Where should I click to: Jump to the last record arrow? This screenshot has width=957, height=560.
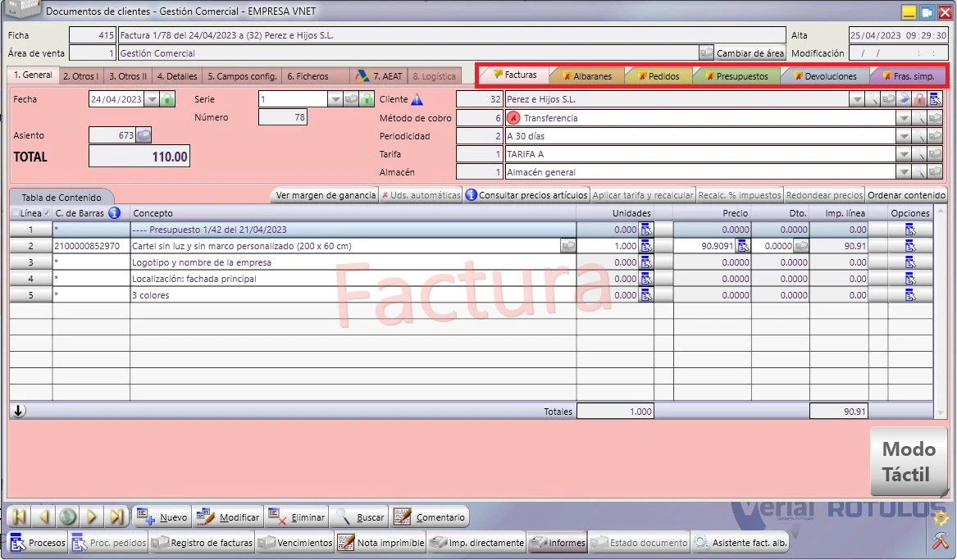116,517
